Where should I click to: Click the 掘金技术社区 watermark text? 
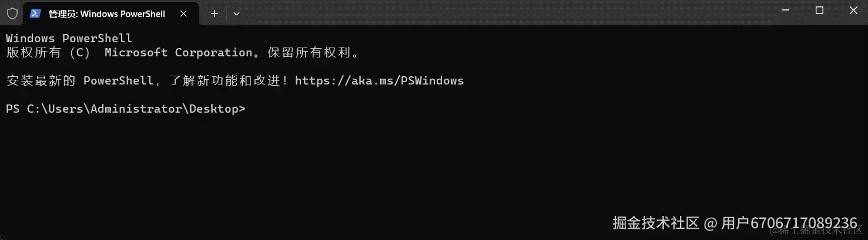pos(655,223)
